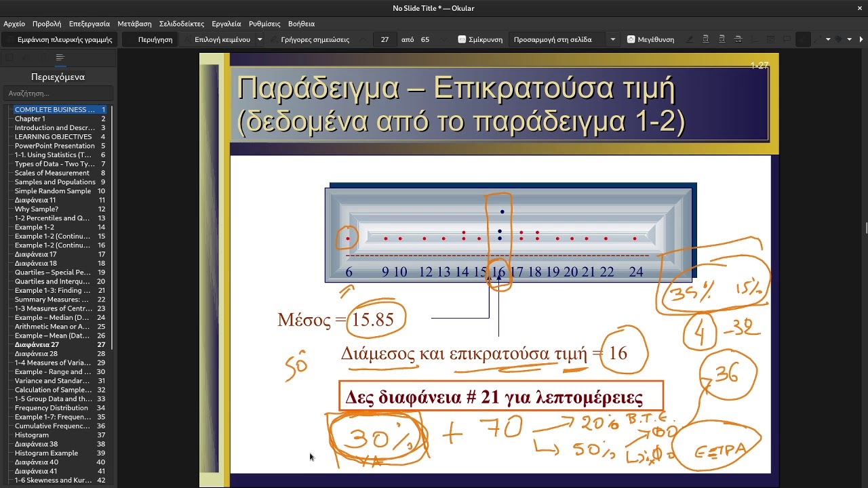Go to Διαφάνεια 28 entry
Image resolution: width=868 pixels, height=488 pixels.
coord(60,354)
